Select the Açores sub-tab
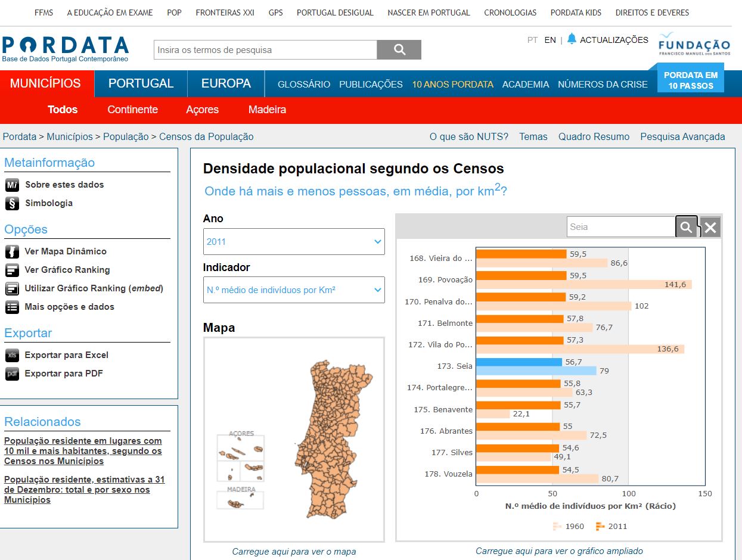Image resolution: width=742 pixels, height=560 pixels. coord(202,110)
